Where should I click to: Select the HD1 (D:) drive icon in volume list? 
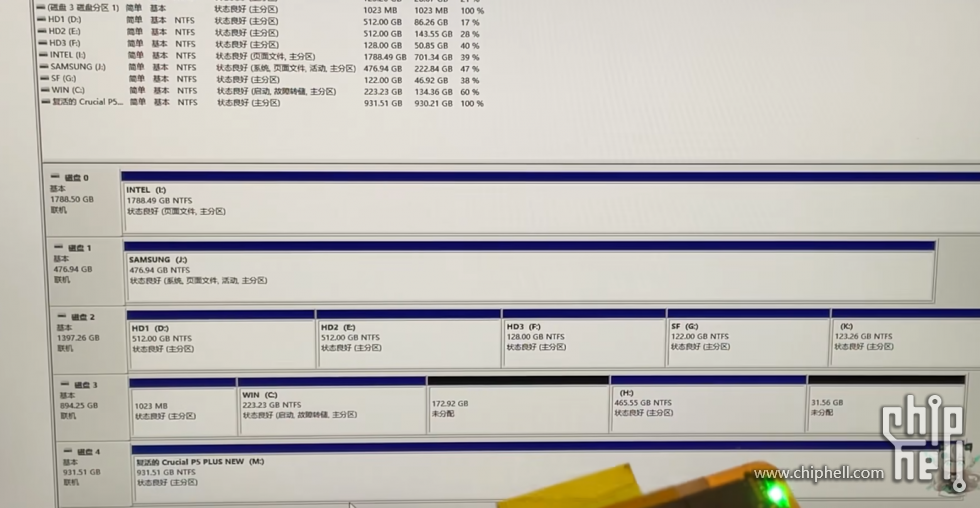tap(41, 19)
